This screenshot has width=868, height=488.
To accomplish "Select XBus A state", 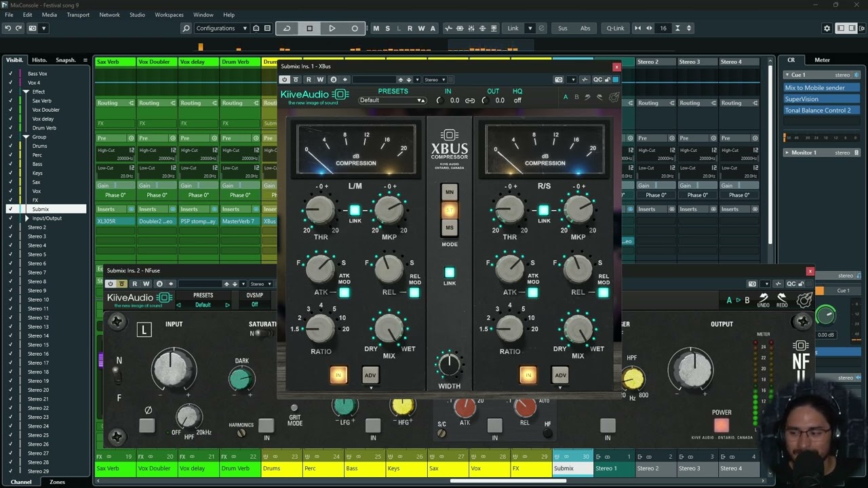I will [x=566, y=97].
